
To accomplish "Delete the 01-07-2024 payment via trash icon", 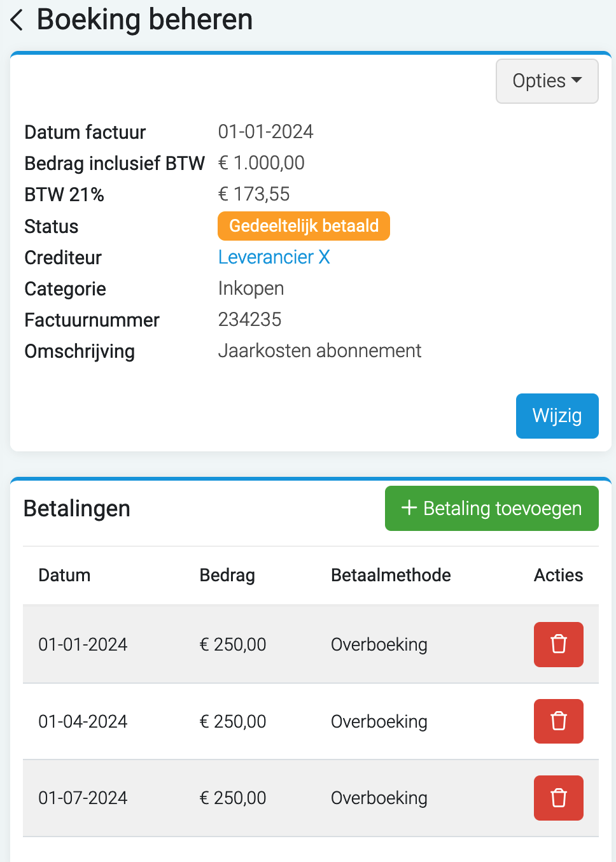I will click(558, 798).
